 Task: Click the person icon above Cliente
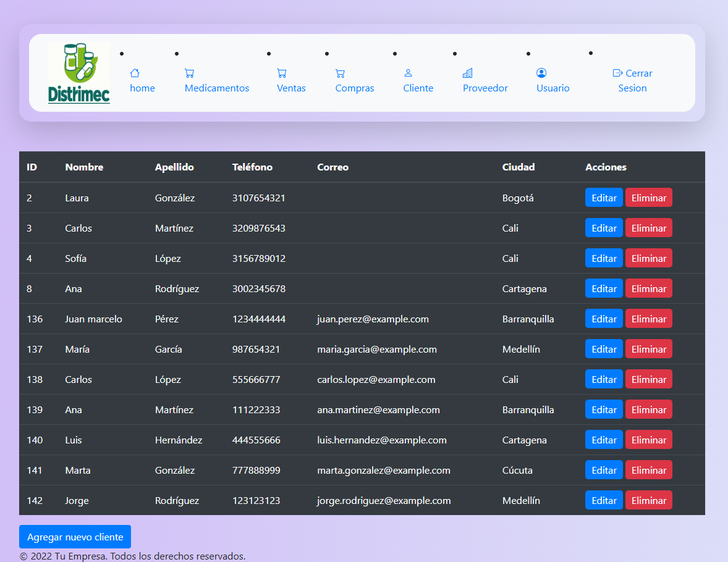408,73
